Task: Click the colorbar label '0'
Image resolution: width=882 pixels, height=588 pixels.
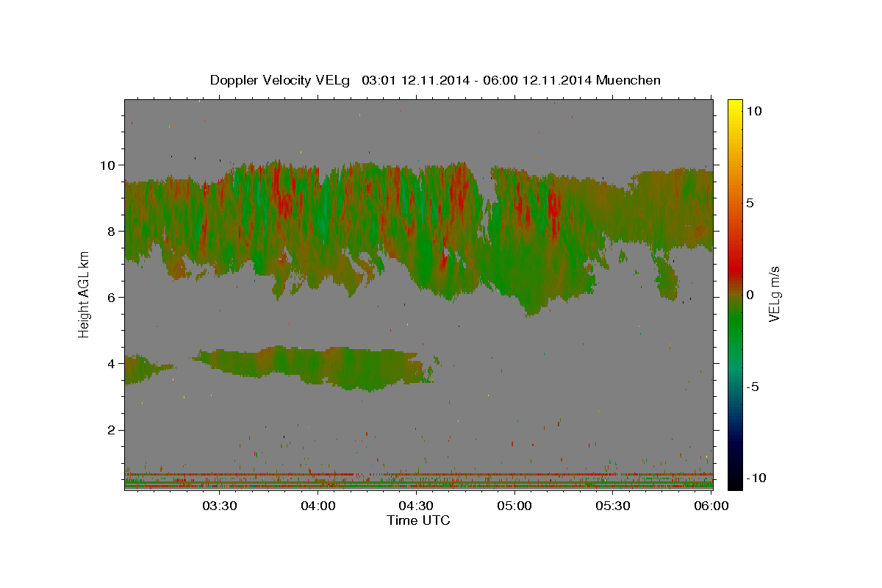Action: click(x=750, y=295)
